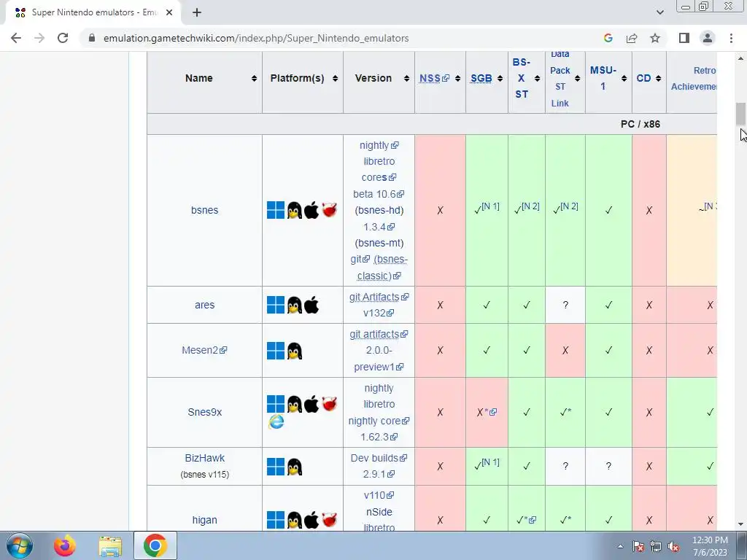747x560 pixels.
Task: Open bsnes beta 10.6 version link
Action: pyautogui.click(x=379, y=194)
